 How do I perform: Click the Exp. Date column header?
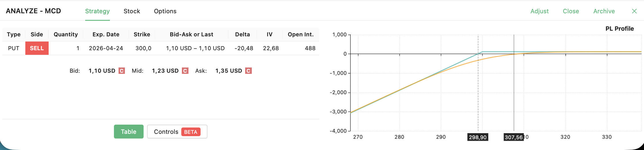(106, 34)
